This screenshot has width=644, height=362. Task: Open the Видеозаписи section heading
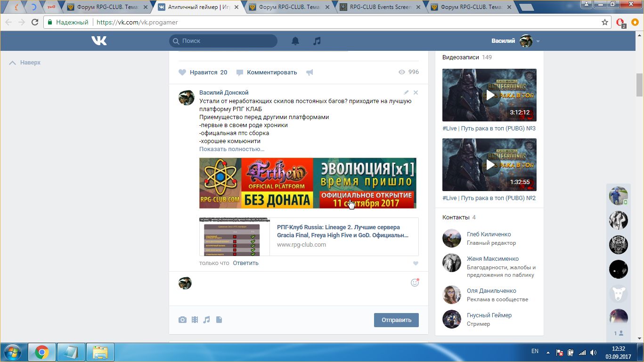tap(460, 57)
